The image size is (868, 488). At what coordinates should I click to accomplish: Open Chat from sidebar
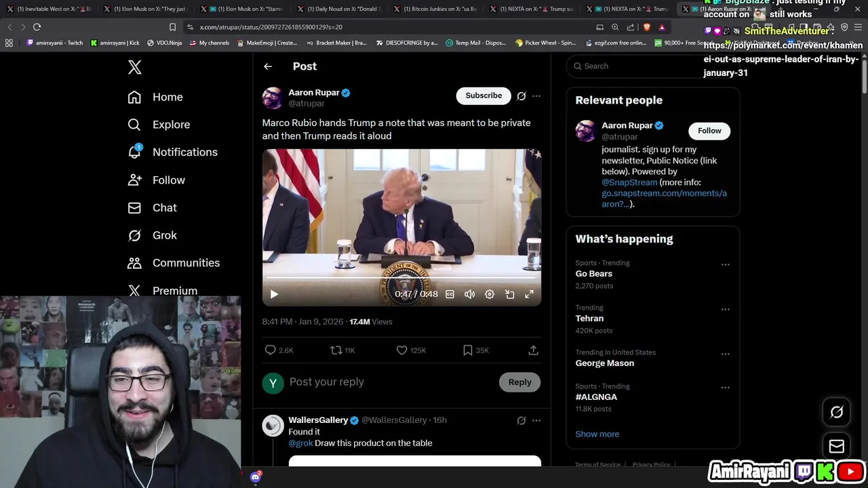click(x=152, y=208)
